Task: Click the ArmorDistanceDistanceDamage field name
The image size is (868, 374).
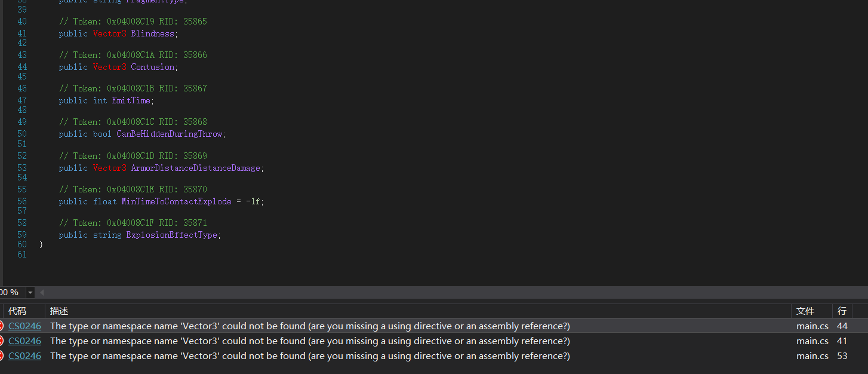Action: pyautogui.click(x=196, y=168)
